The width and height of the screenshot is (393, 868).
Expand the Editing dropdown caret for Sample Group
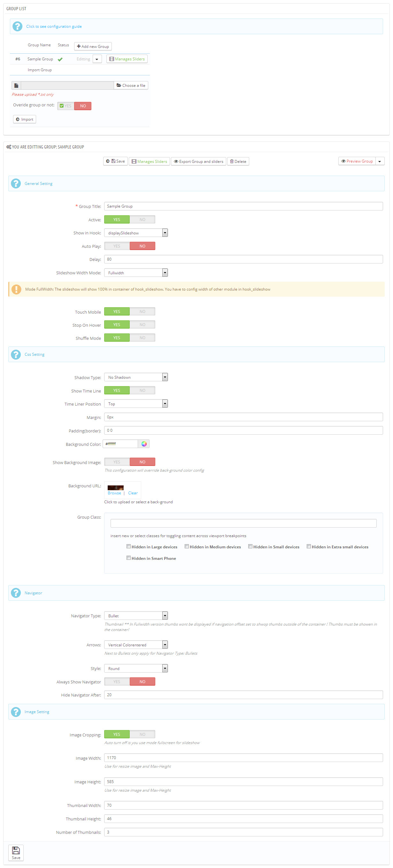[x=97, y=59]
